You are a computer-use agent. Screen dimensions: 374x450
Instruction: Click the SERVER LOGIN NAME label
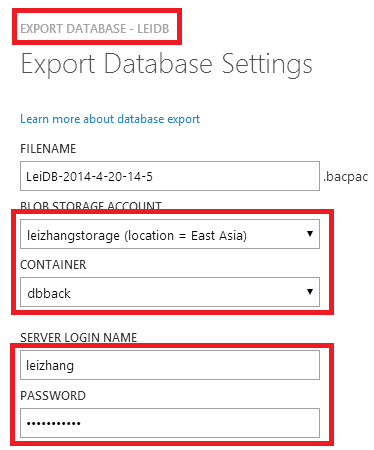[78, 338]
